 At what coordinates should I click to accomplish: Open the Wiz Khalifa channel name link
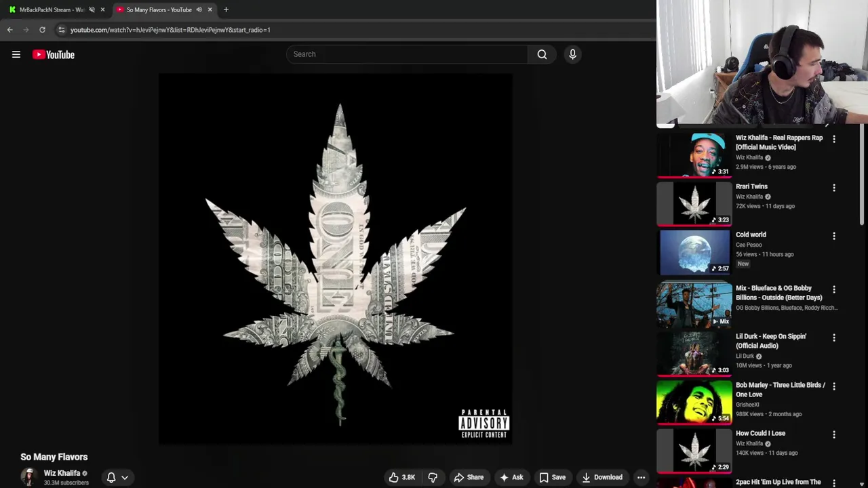tap(62, 473)
